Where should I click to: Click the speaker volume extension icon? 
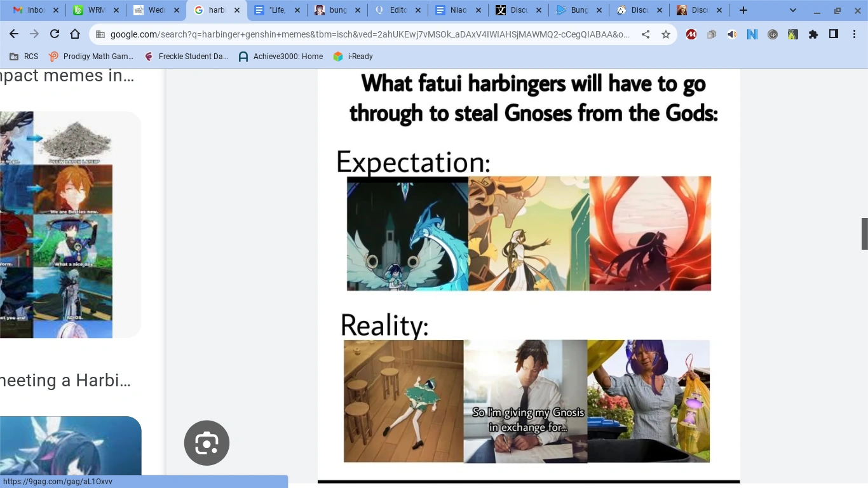pos(731,34)
